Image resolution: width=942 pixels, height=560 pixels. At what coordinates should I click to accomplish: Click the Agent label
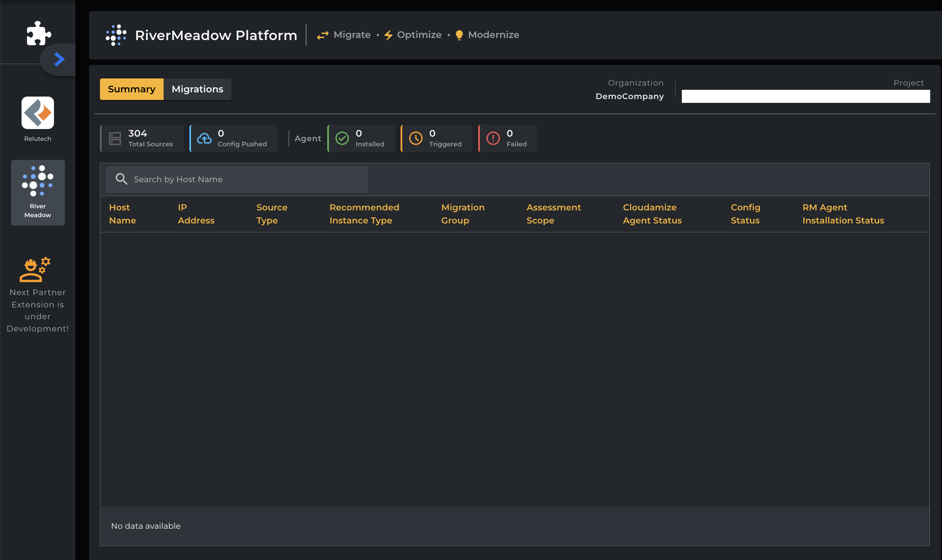click(308, 138)
